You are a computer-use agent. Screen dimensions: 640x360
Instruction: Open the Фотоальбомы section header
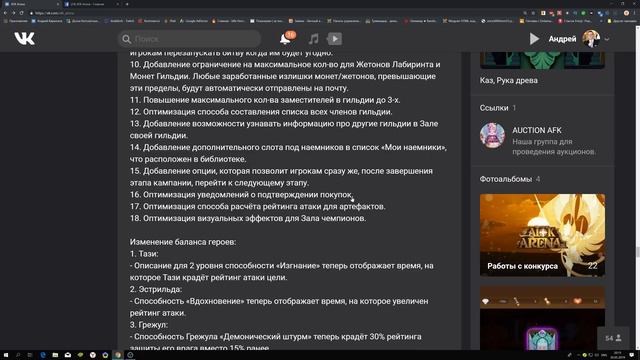pos(506,179)
